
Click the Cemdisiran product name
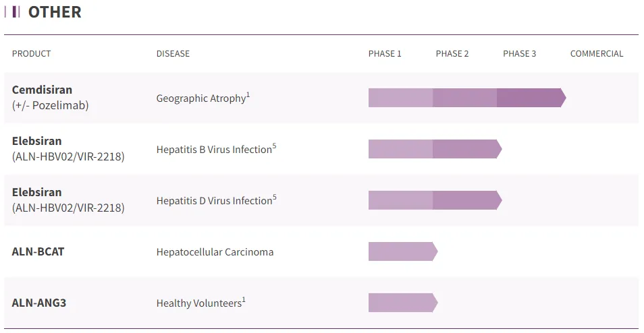click(42, 90)
